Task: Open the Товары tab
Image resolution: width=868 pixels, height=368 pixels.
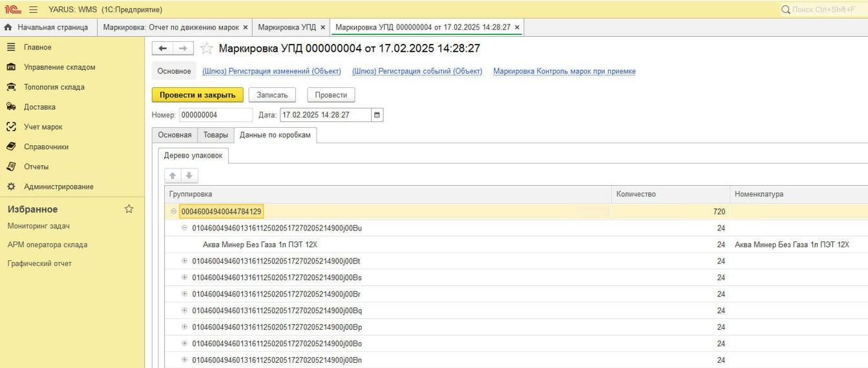Action: (215, 135)
